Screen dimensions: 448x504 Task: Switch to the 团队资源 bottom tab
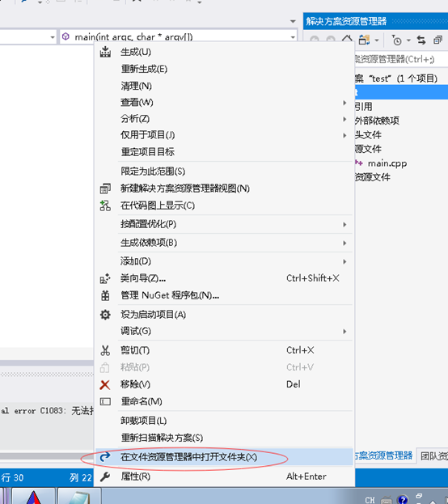[434, 455]
